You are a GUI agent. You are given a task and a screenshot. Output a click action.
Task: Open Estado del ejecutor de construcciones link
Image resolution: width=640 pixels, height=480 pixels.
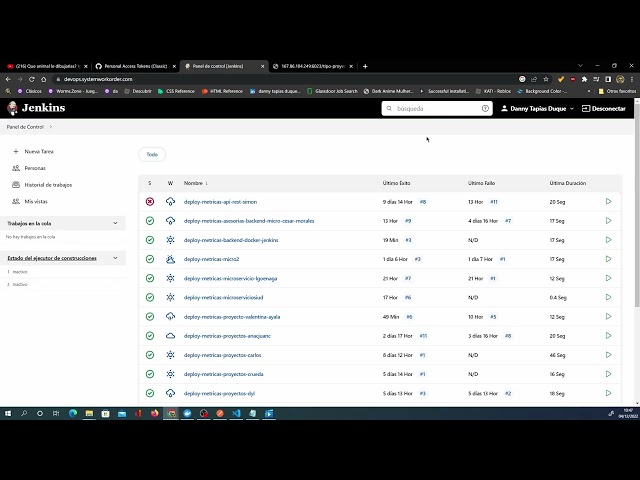tap(52, 258)
